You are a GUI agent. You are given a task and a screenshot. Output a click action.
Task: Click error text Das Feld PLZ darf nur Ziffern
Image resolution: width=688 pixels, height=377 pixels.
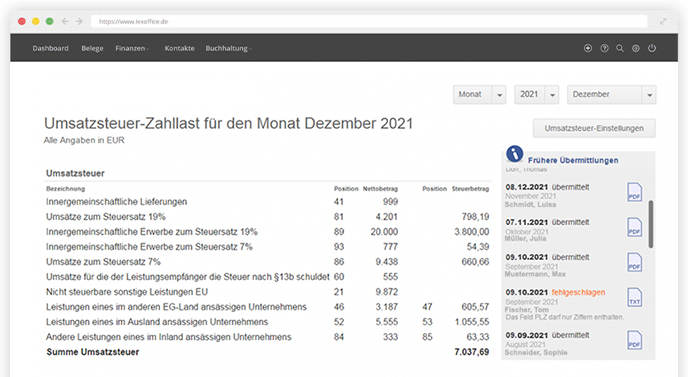(x=564, y=317)
